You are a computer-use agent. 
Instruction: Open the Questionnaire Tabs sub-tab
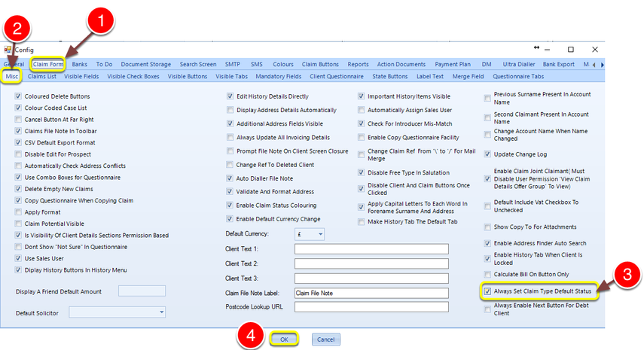518,76
